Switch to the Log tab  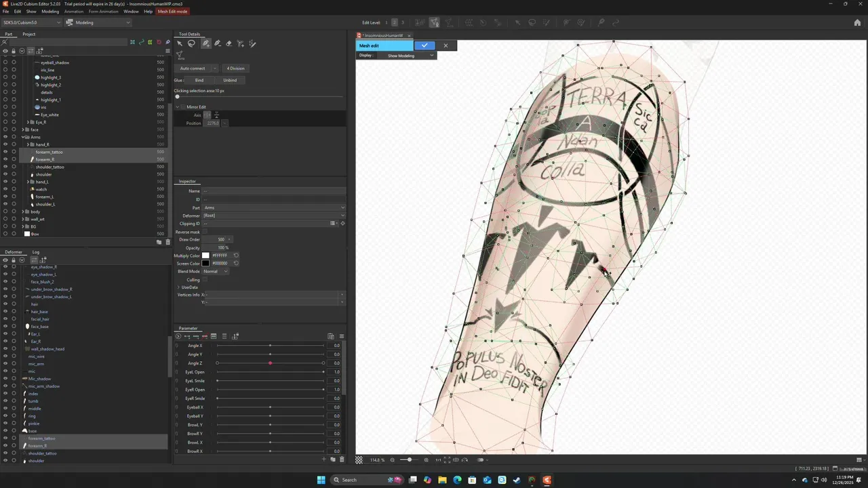click(36, 252)
